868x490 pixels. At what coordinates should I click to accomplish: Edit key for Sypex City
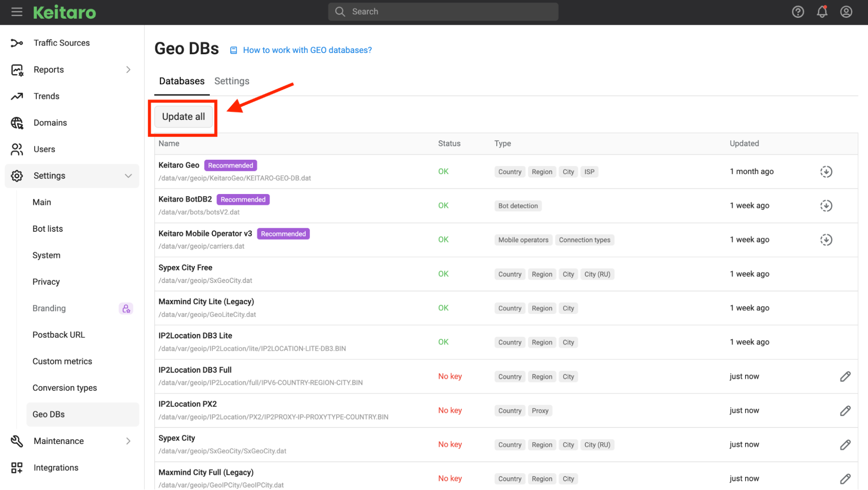pyautogui.click(x=845, y=444)
